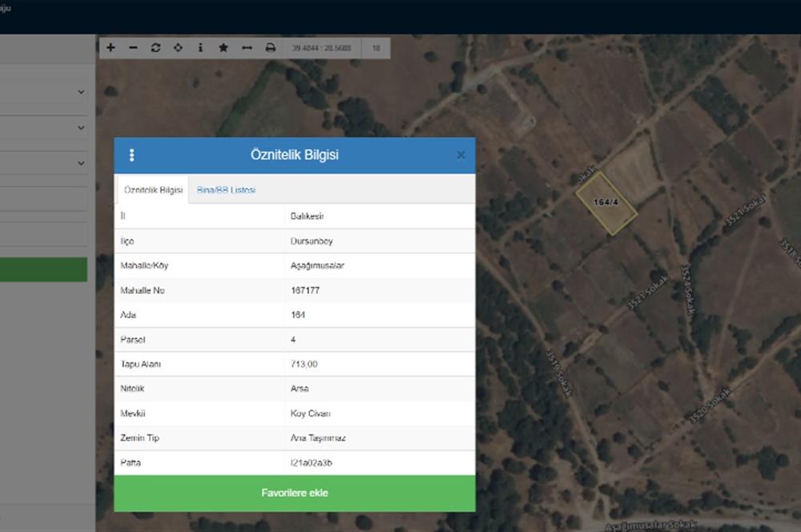Click the highlighted parcel 164/4 on map
Image resolution: width=801 pixels, height=532 pixels.
pos(606,203)
